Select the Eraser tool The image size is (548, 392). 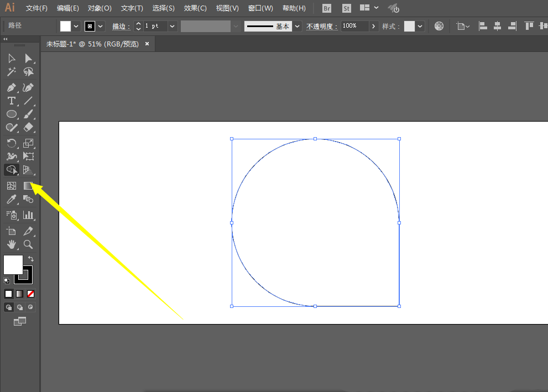pos(28,127)
